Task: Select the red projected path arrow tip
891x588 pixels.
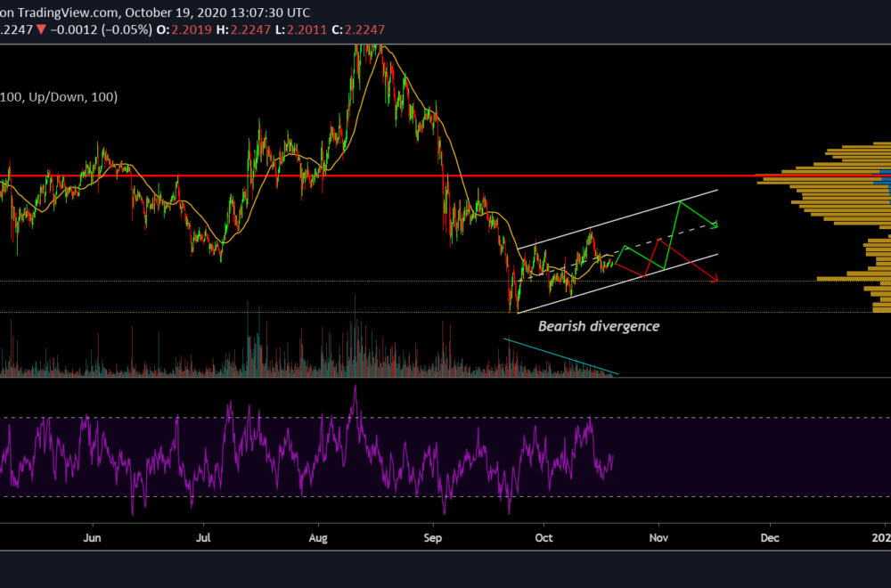Action: pos(715,279)
